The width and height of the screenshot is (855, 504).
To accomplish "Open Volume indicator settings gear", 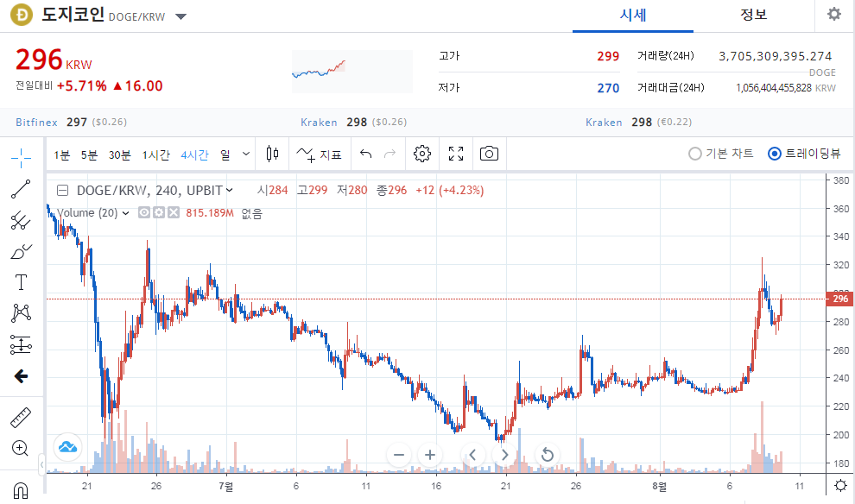I will pyautogui.click(x=159, y=212).
